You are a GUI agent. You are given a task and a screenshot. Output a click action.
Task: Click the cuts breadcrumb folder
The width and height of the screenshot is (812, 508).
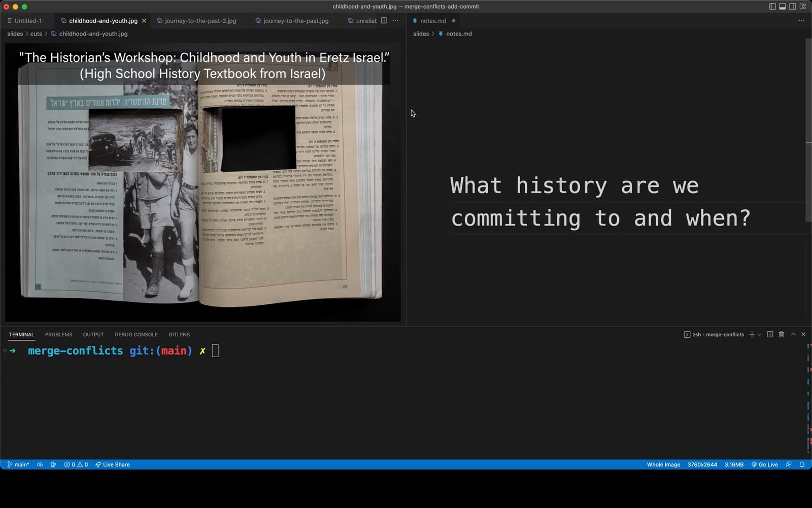36,34
